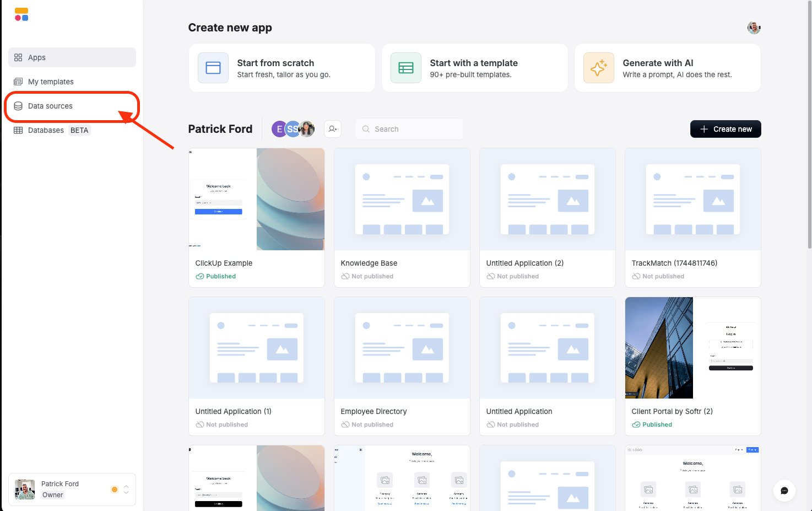812x511 pixels.
Task: Open Employee Directory app thumbnail
Action: coord(402,348)
